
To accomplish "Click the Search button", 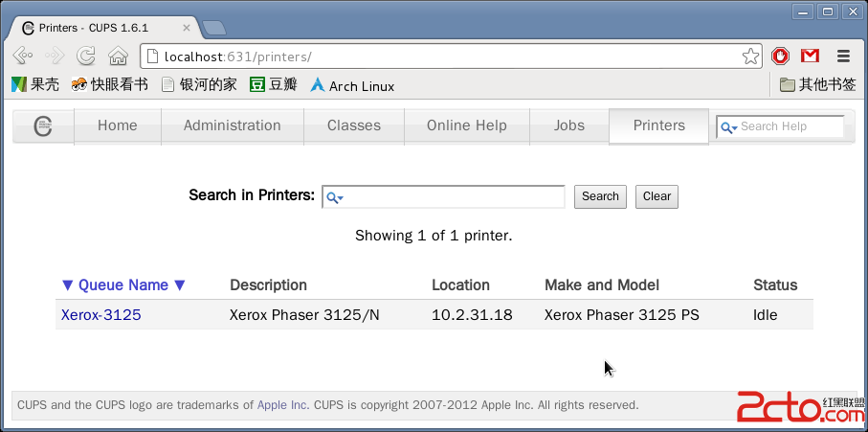I will 600,196.
